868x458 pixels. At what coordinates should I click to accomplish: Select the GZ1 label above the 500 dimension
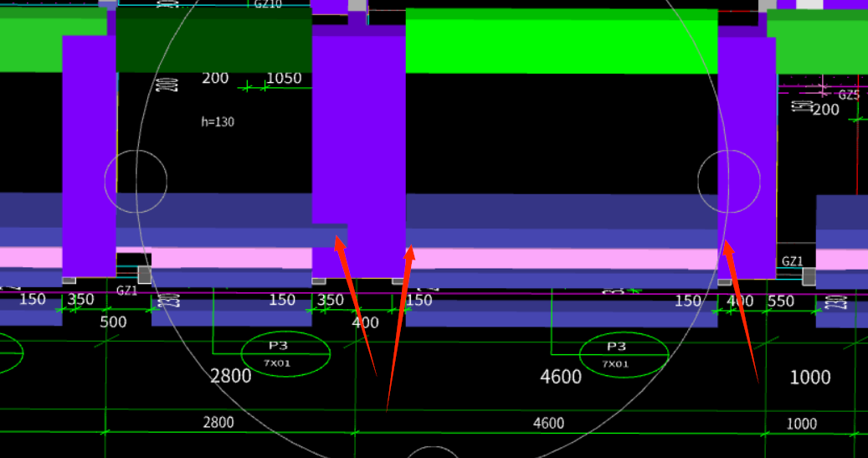pos(126,291)
